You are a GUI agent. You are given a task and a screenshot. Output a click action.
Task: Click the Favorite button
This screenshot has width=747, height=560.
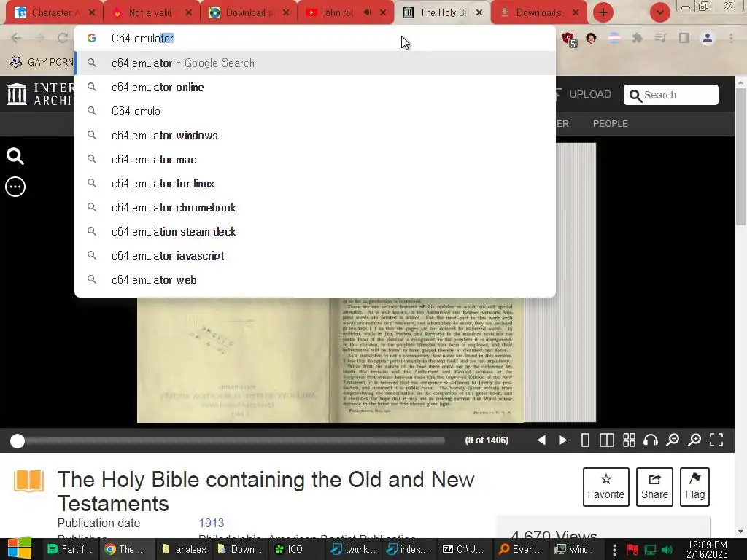(x=606, y=486)
